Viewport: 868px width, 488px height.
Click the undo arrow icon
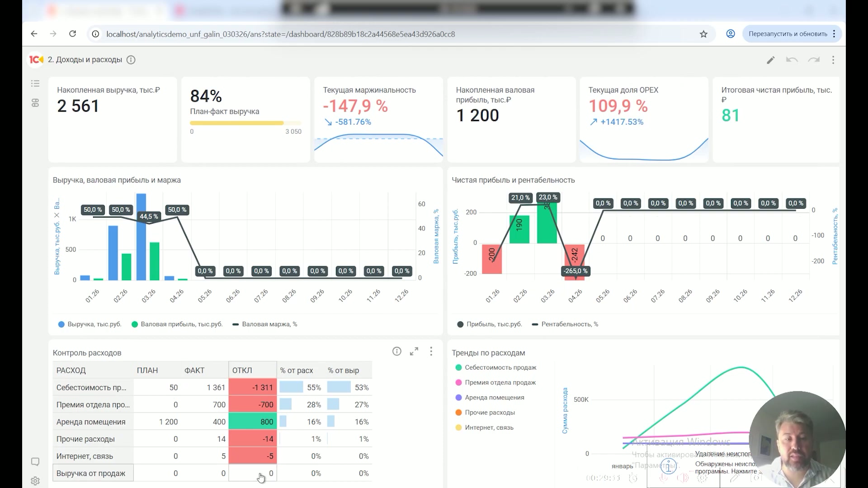792,60
